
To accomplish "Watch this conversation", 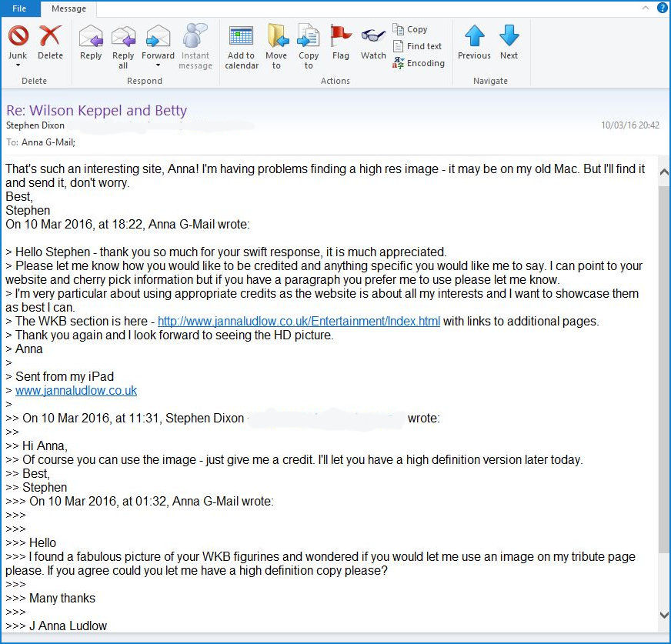I will 373,42.
